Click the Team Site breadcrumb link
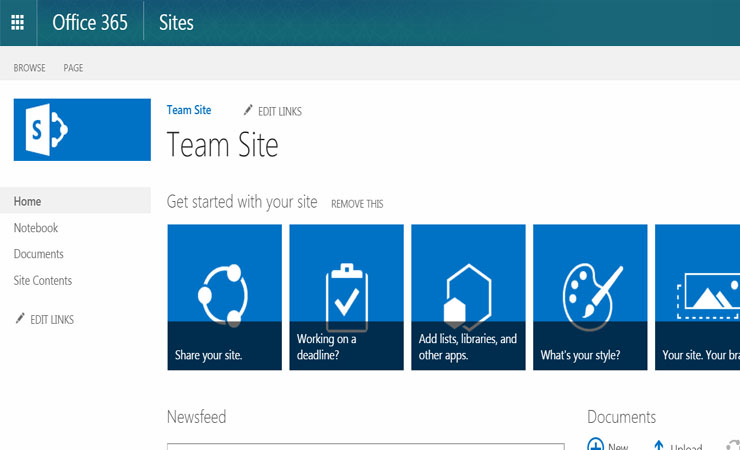This screenshot has height=450, width=740. (188, 110)
